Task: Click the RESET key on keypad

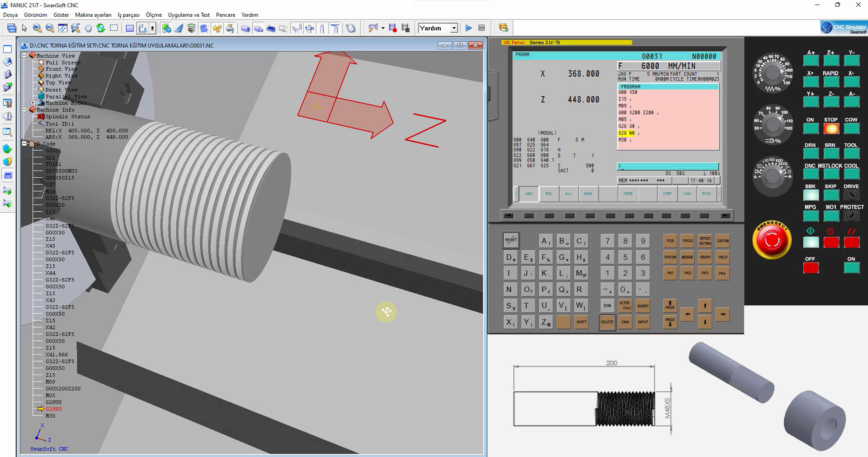Action: click(511, 240)
